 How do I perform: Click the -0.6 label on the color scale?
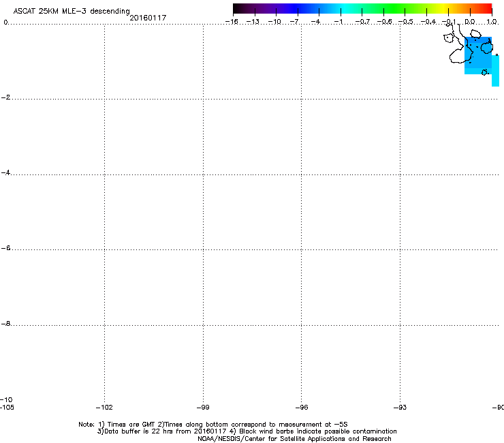point(384,22)
